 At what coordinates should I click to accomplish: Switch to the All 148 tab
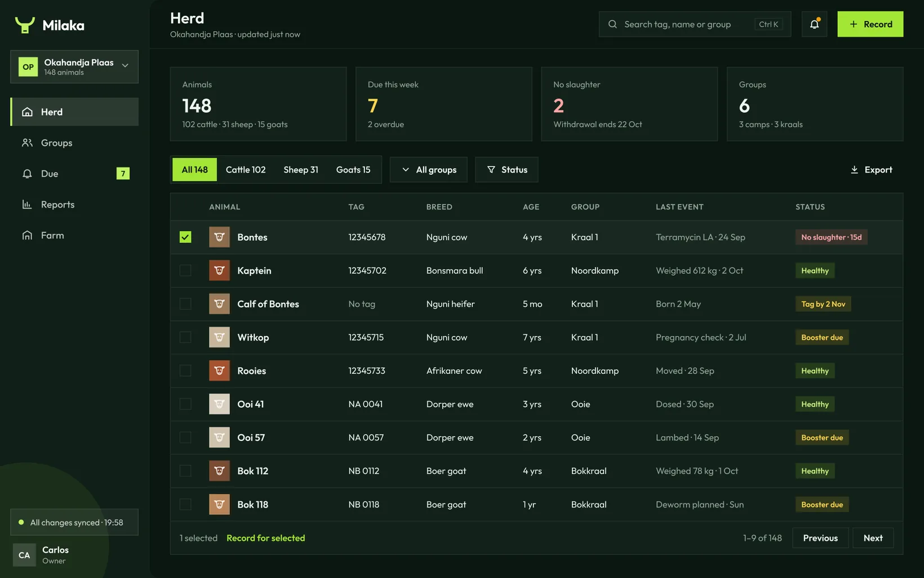click(x=194, y=170)
